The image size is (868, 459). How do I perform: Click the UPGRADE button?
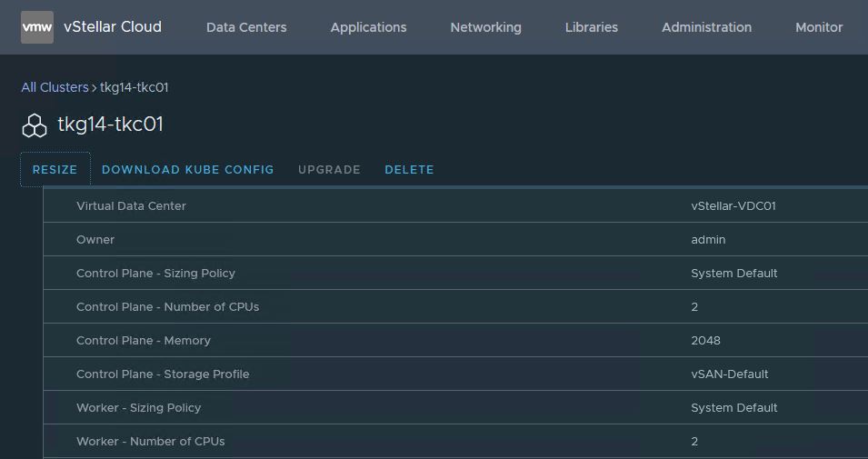click(x=329, y=170)
